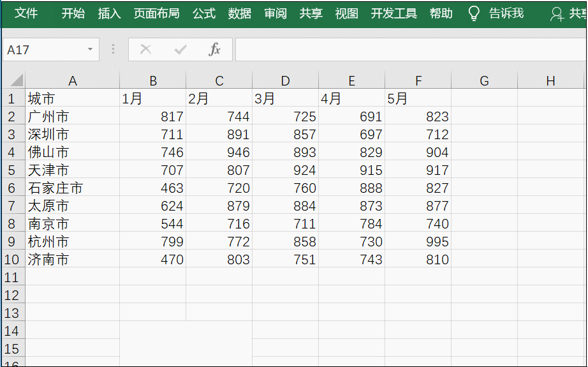Open the 开发工具 ribbon tab

393,13
